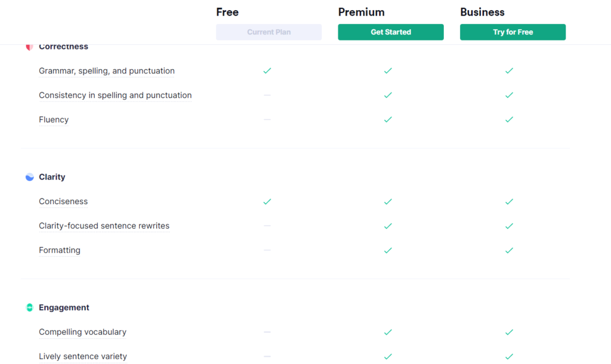Click Try for Free under Business
This screenshot has height=364, width=611.
(x=513, y=32)
